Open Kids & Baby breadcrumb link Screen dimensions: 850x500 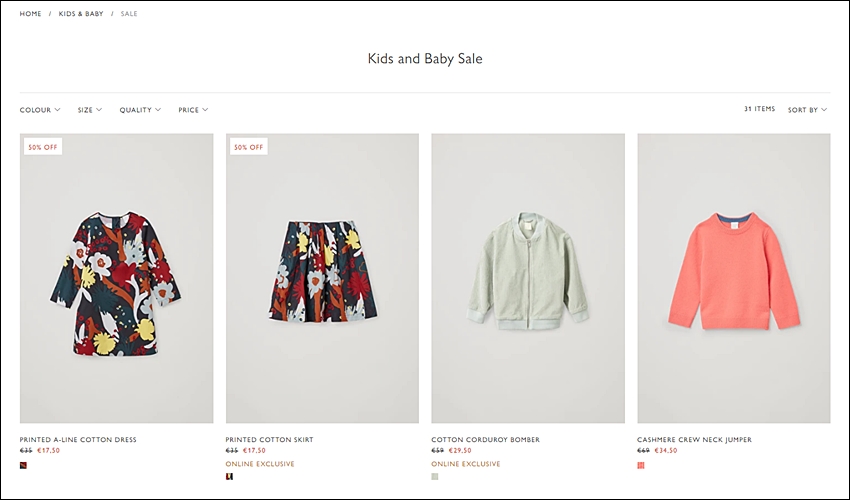(81, 14)
